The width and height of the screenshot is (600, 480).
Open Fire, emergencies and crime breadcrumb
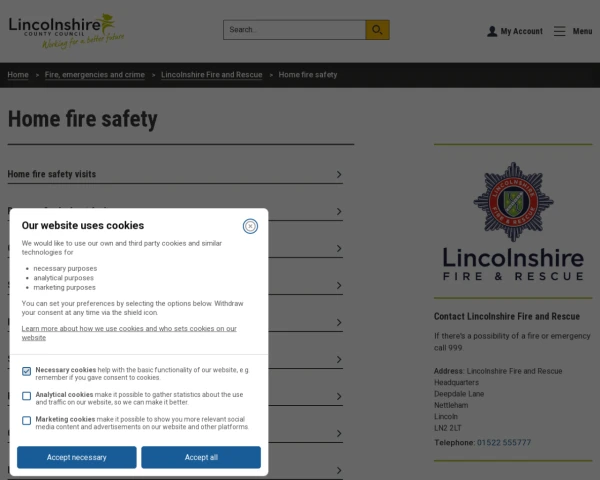[x=95, y=75]
